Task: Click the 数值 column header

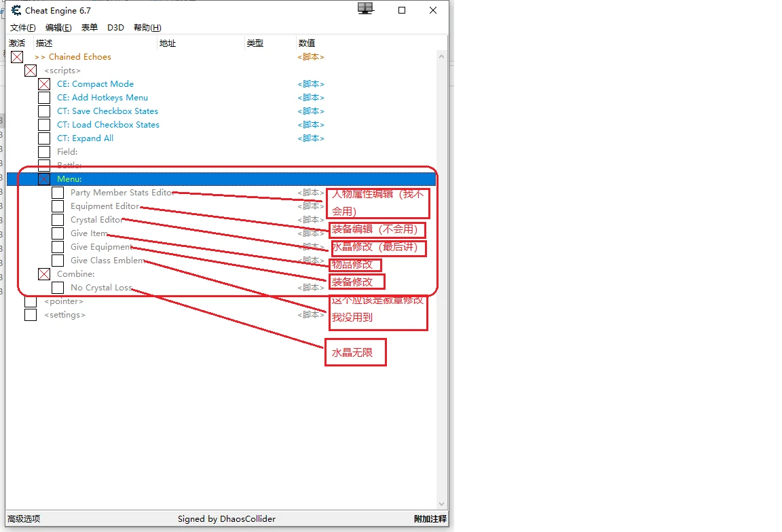Action: [x=307, y=43]
